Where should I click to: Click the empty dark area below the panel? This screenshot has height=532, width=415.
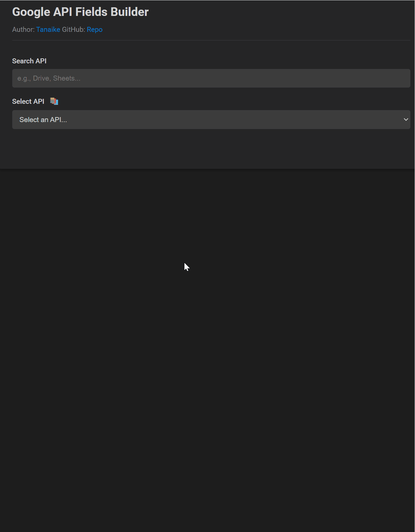pyautogui.click(x=207, y=348)
